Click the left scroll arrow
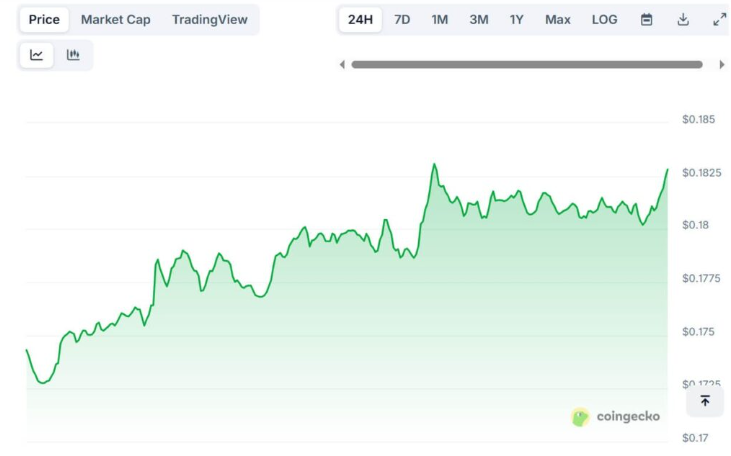This screenshot has width=731, height=456. point(342,65)
